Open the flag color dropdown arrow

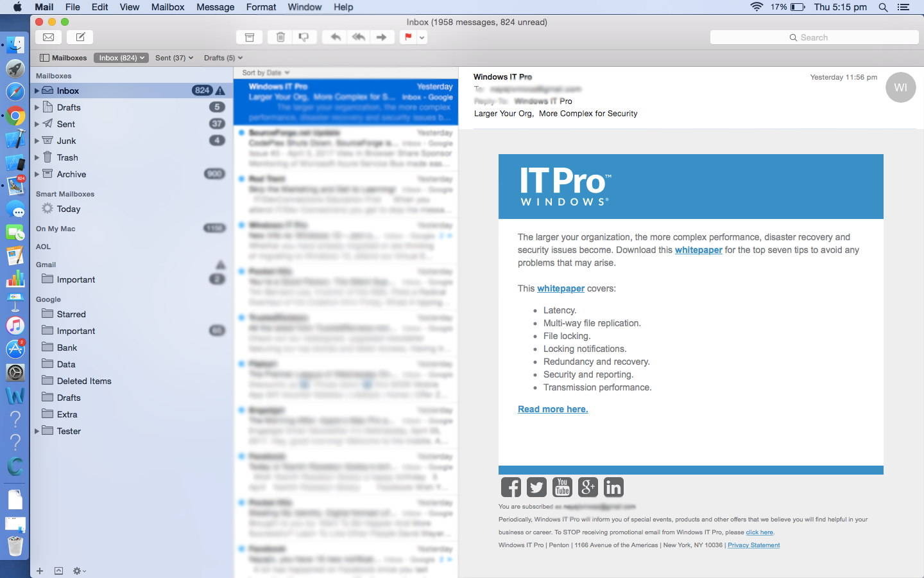[x=422, y=37]
